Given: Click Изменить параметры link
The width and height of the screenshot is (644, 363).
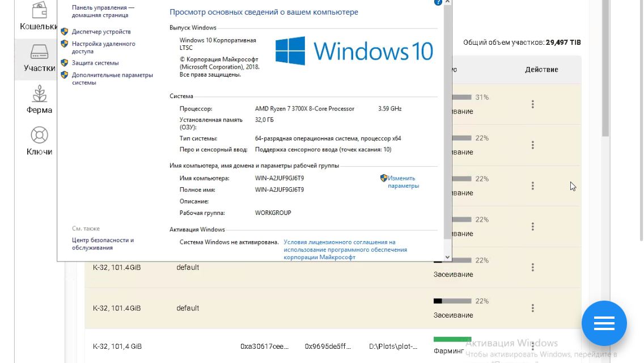Looking at the screenshot, I should pos(403,181).
